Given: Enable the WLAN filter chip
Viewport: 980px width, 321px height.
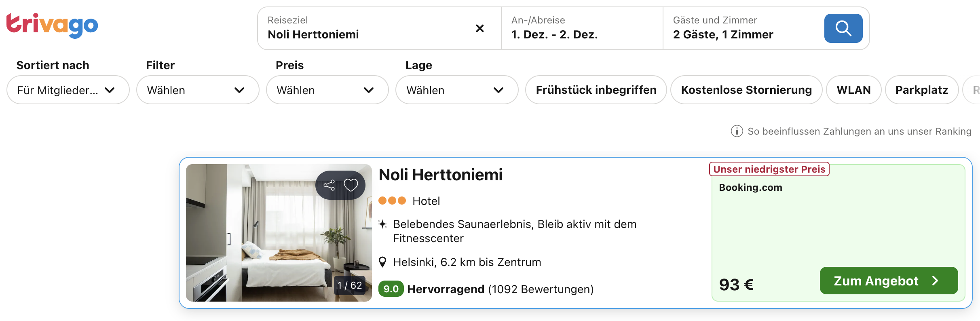Looking at the screenshot, I should pos(853,90).
